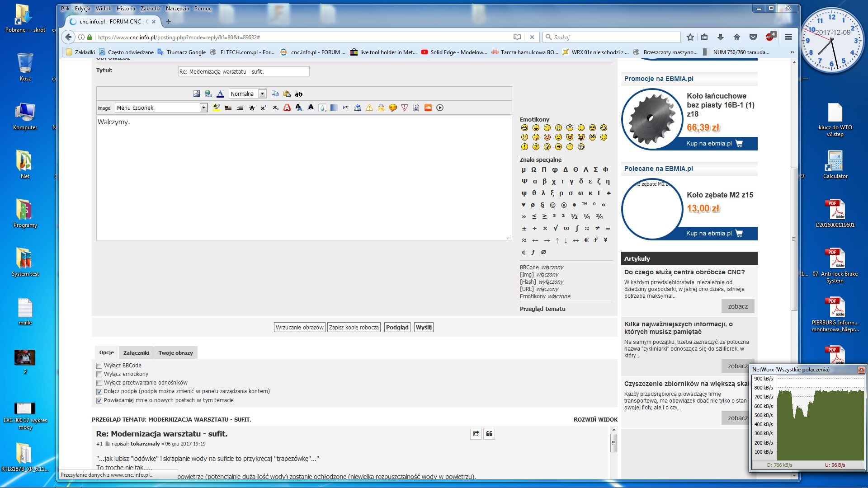Uncheck Powiadamiaj mnie o nowych postach checkbox
The height and width of the screenshot is (488, 868).
point(99,400)
